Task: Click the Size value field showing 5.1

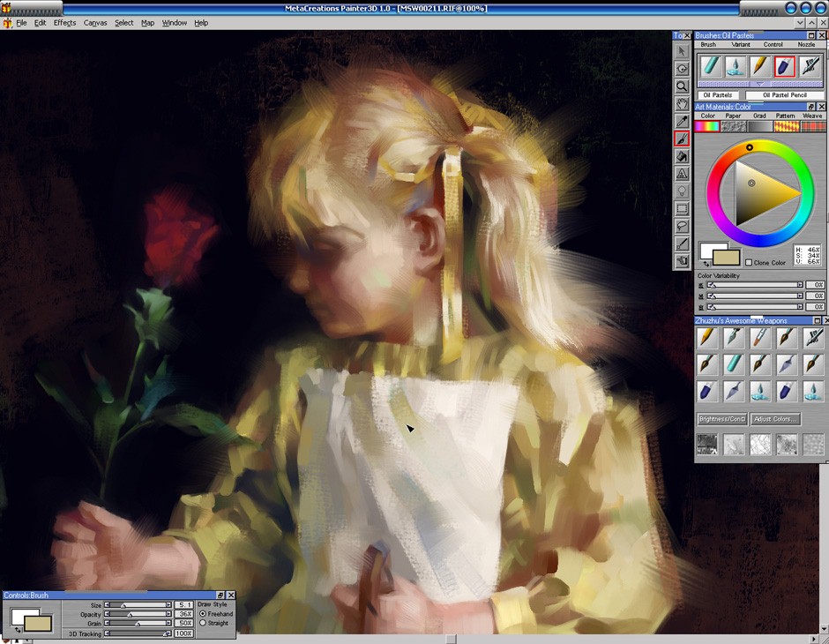Action: click(183, 605)
